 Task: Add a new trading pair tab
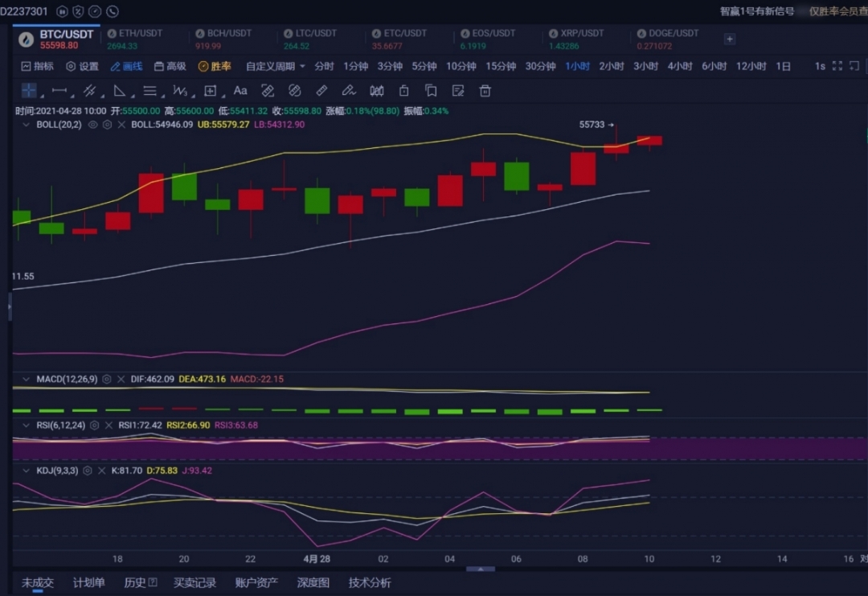pyautogui.click(x=729, y=39)
